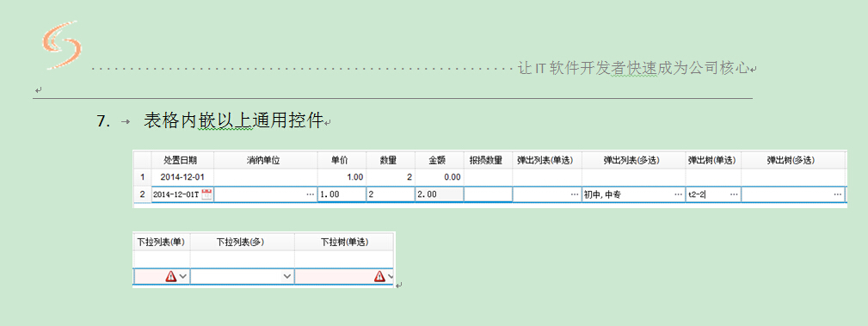Click the 消纳单位 column header

[265, 161]
